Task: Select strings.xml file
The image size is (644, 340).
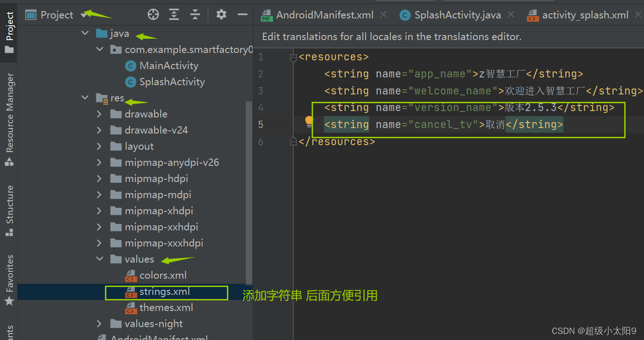Action: (165, 291)
